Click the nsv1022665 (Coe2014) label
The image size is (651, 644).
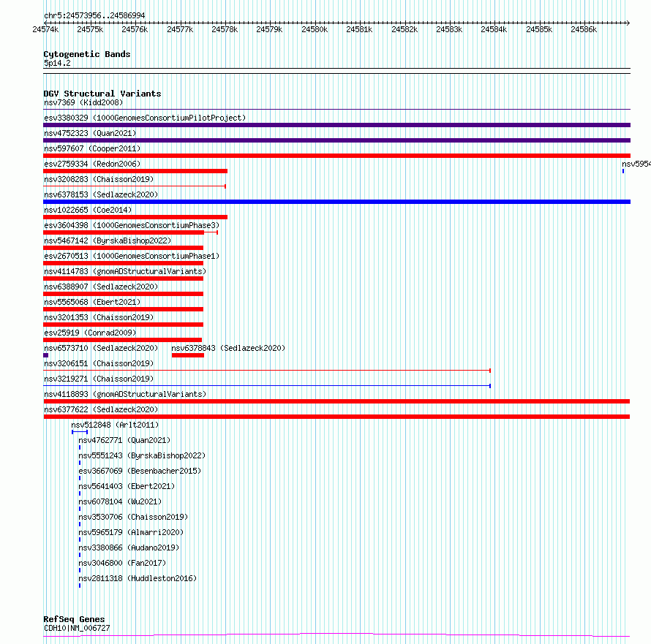click(x=88, y=210)
